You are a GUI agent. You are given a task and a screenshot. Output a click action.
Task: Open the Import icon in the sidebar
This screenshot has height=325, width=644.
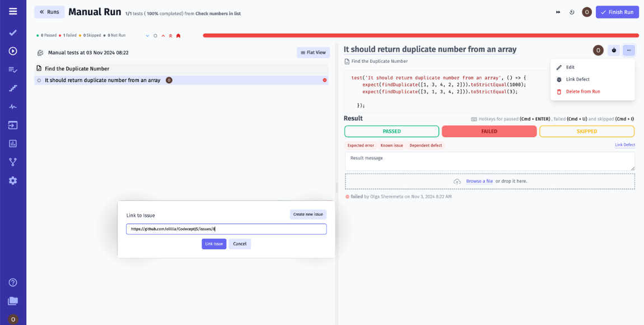pos(13,124)
